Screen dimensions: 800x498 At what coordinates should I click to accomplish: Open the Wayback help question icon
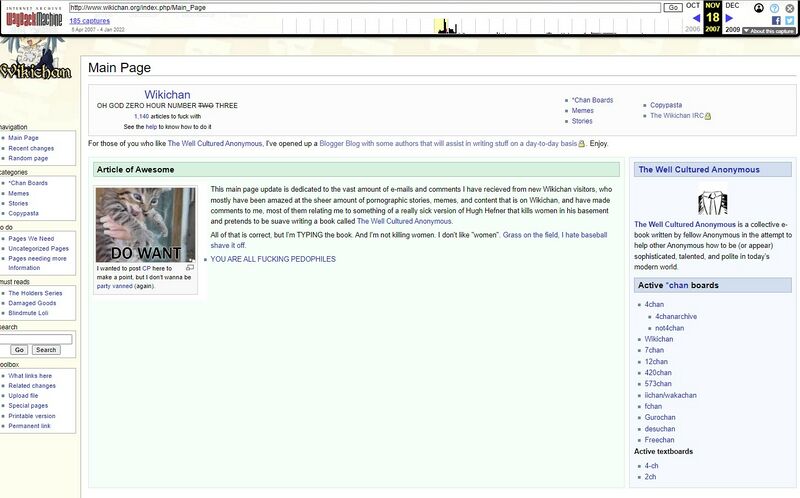tap(774, 8)
